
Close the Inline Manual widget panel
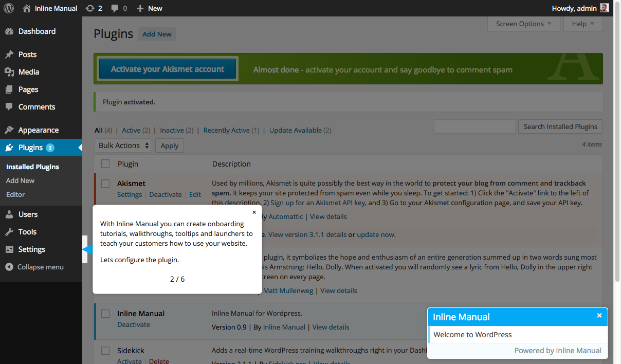[x=599, y=316]
